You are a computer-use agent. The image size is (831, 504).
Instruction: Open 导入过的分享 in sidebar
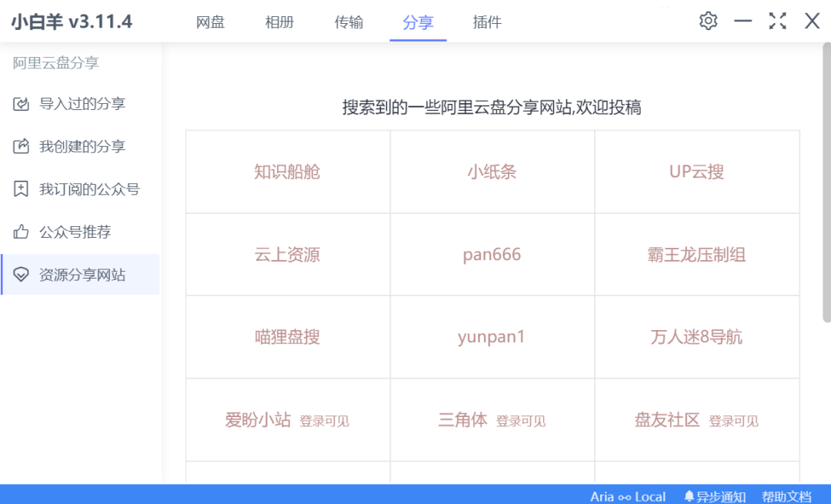81,104
